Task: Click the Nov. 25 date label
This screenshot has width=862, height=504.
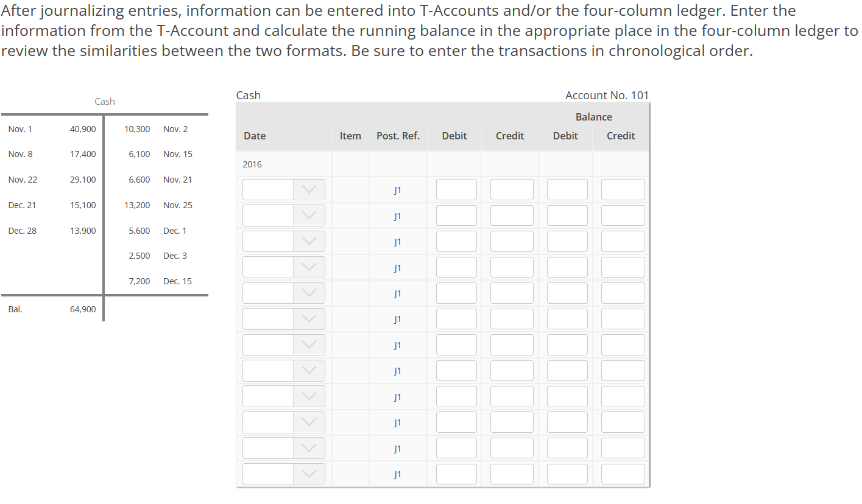Action: coord(178,205)
